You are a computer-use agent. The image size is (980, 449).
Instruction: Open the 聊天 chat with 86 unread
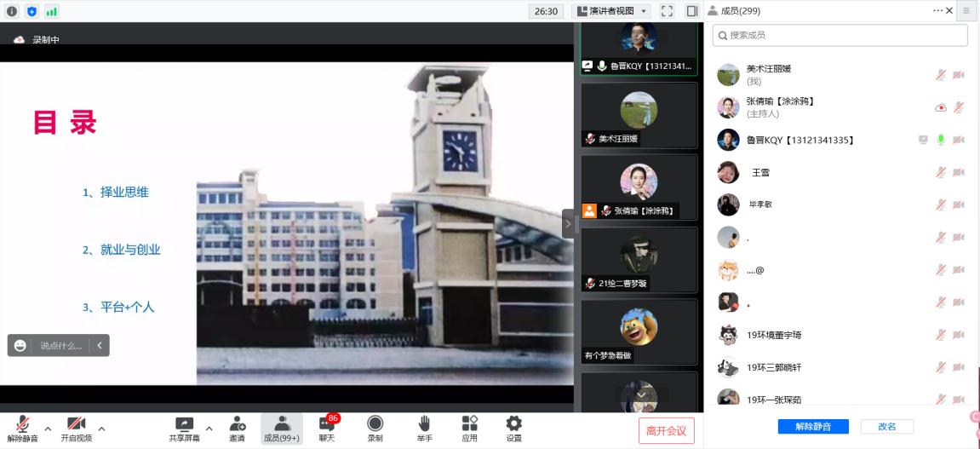tap(327, 424)
